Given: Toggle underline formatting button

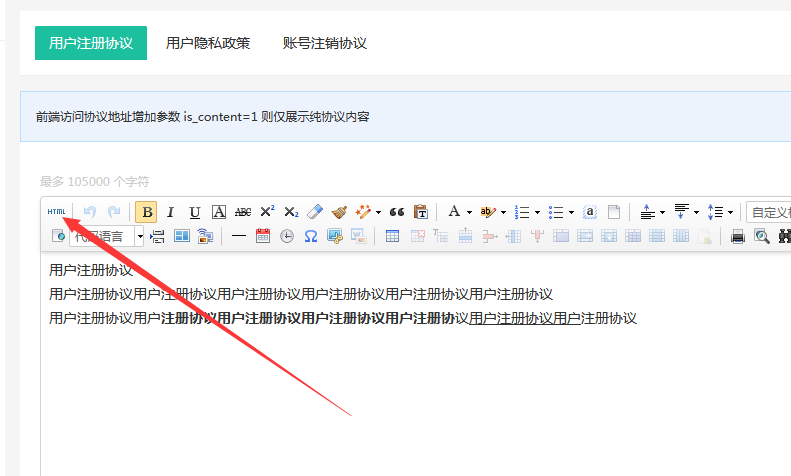Looking at the screenshot, I should (195, 212).
